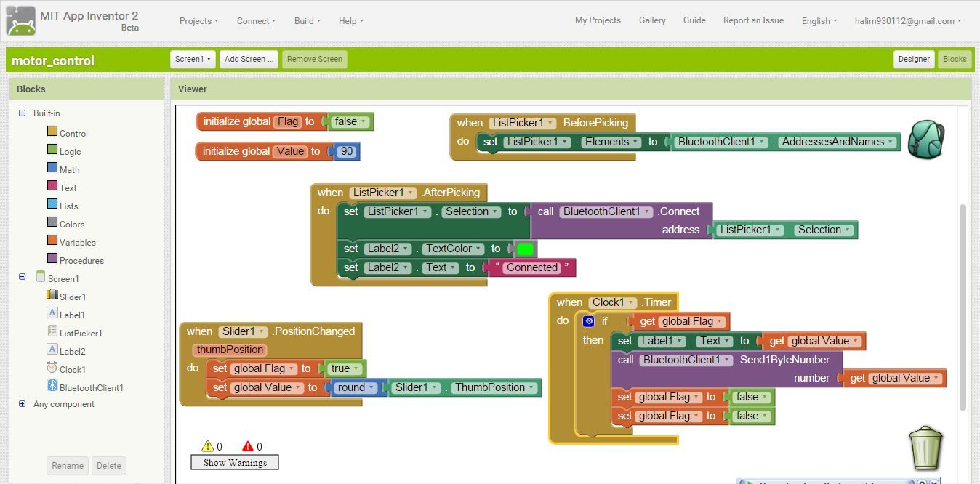Select the BluetoothClient1 component icon
This screenshot has height=484, width=980.
(x=52, y=386)
